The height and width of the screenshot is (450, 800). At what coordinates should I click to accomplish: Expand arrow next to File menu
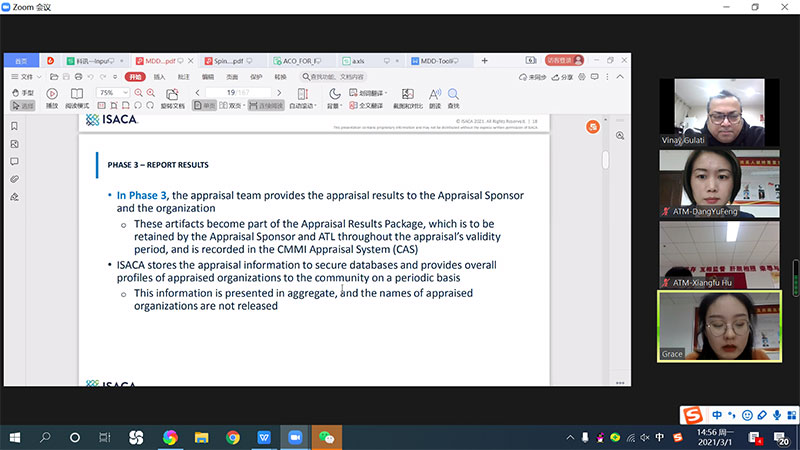click(39, 77)
